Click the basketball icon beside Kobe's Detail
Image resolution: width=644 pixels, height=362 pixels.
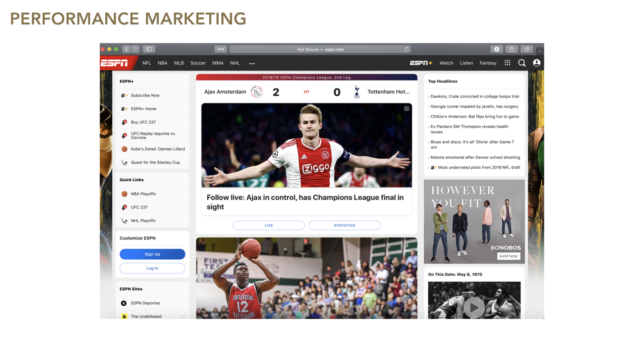click(124, 149)
